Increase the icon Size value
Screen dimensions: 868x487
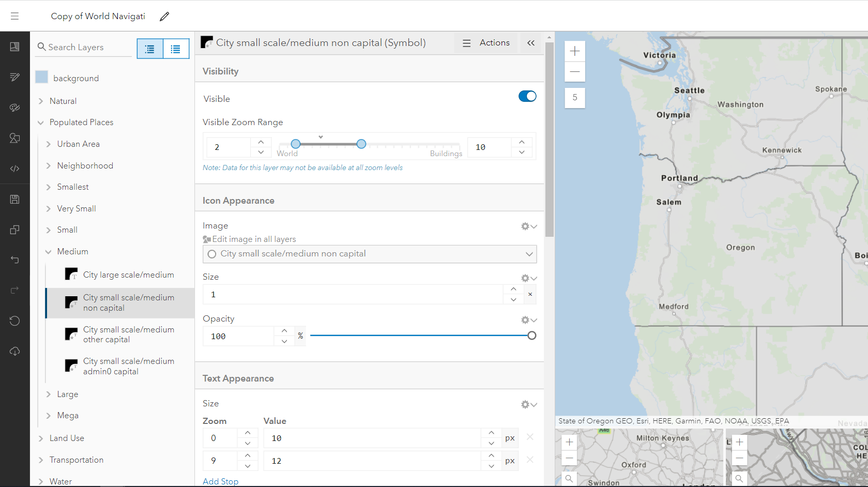tap(513, 289)
